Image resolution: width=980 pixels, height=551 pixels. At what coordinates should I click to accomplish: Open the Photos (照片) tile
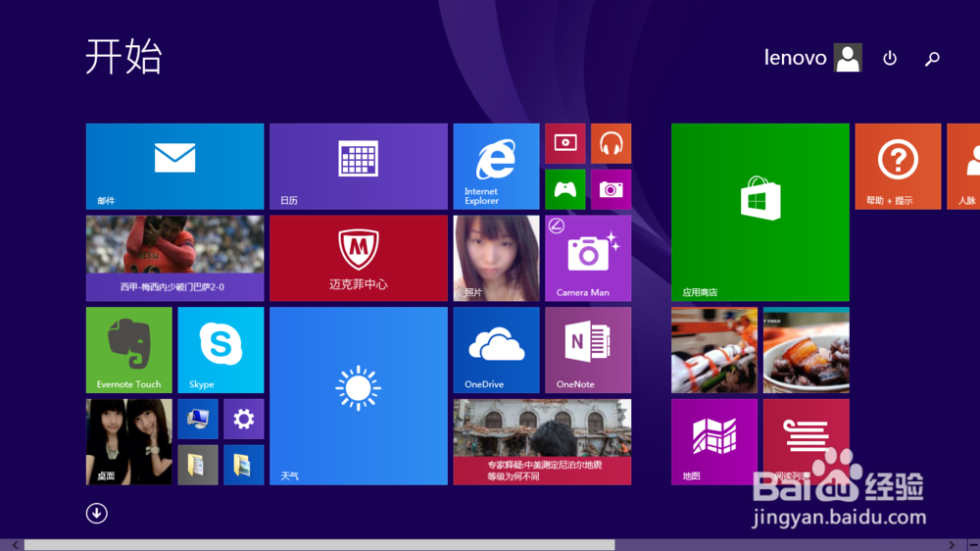(x=496, y=258)
